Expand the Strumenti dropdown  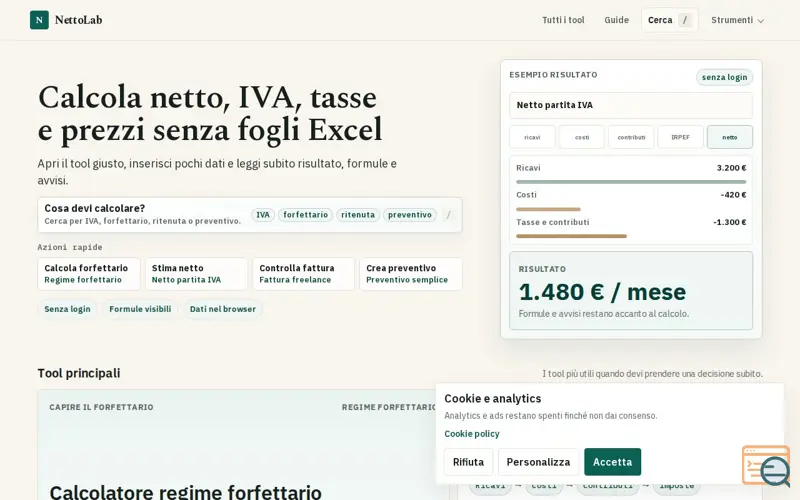point(737,20)
